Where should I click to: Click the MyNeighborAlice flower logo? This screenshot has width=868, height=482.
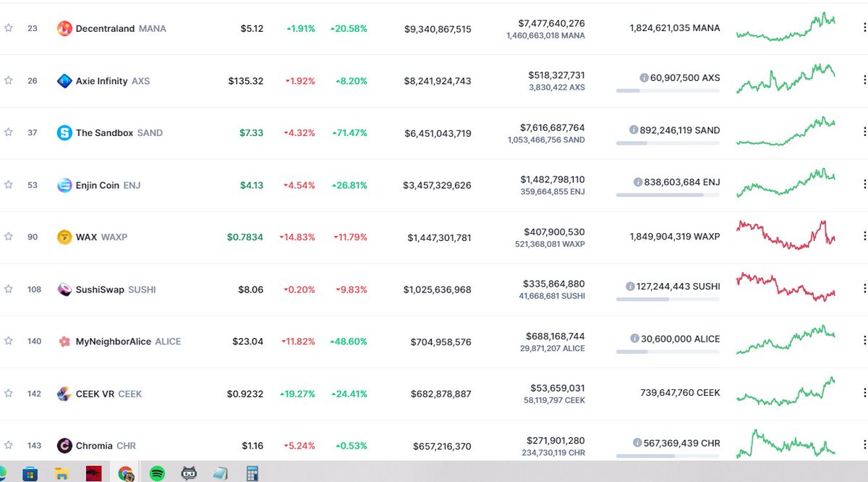64,342
